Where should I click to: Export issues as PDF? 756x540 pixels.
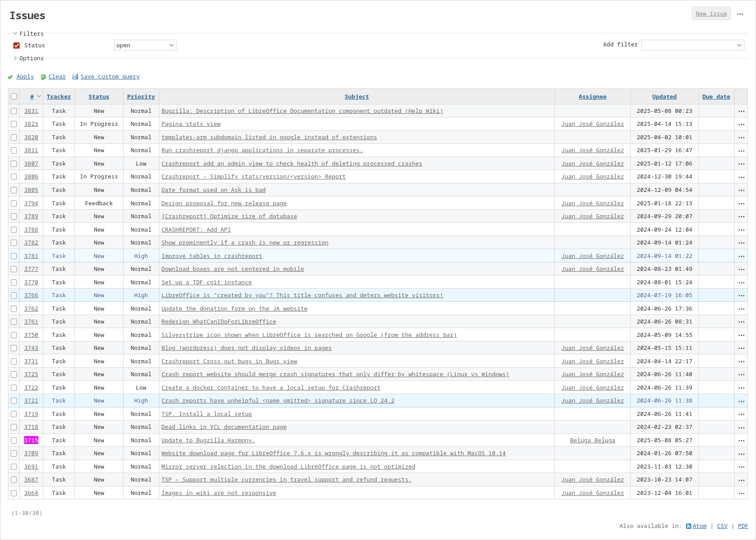tap(743, 526)
